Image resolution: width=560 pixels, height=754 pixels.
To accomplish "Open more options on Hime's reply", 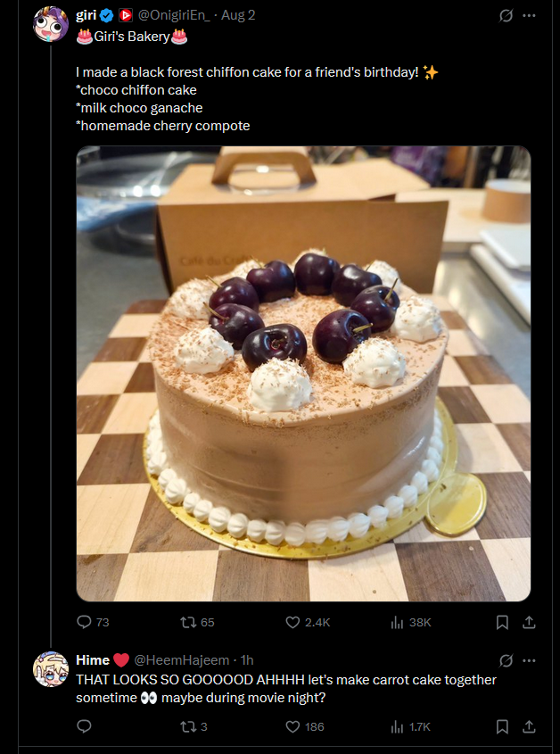I will pyautogui.click(x=529, y=660).
